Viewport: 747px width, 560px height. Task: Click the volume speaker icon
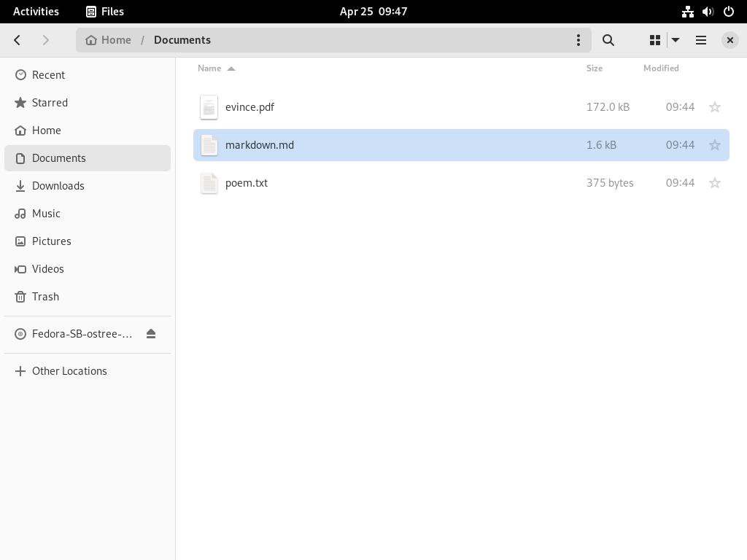(708, 12)
